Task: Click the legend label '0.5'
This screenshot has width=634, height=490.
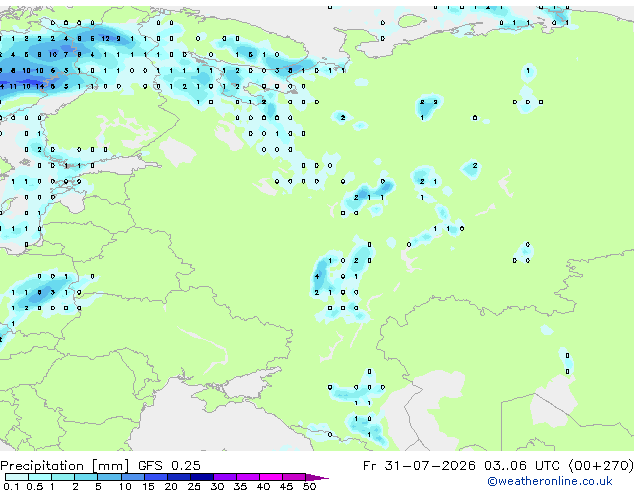Action: [x=35, y=486]
